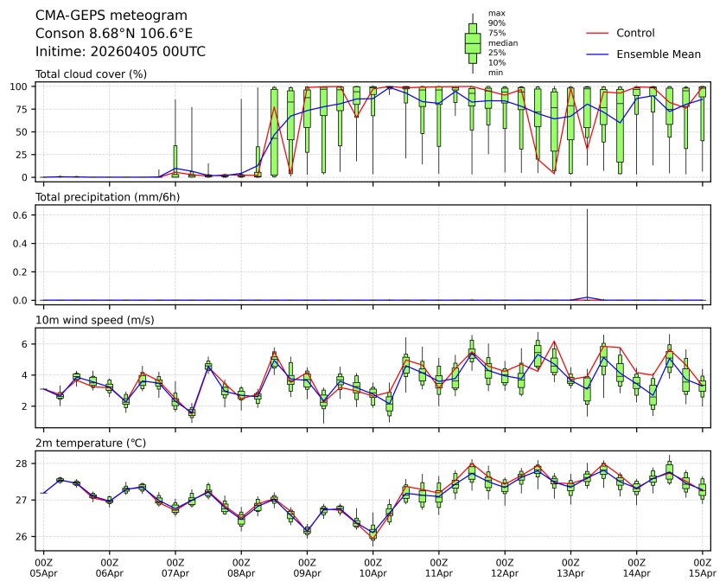
Task: Click the 00Z 05Apr x-axis label
Action: click(x=43, y=567)
